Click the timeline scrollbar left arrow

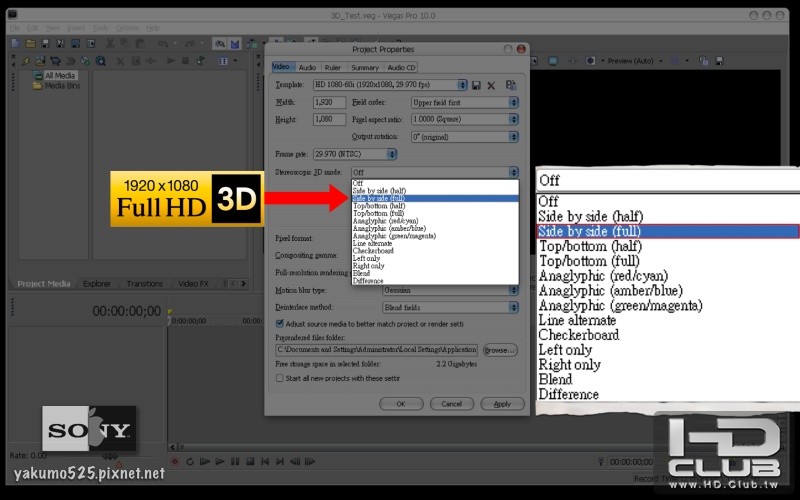click(173, 447)
